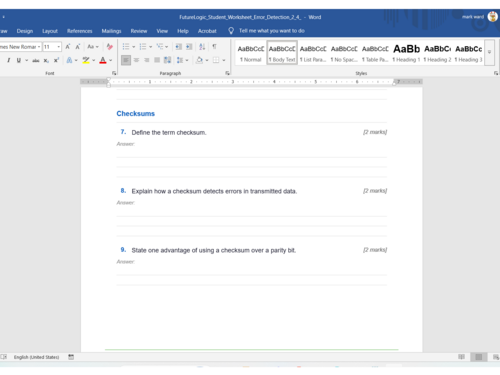This screenshot has width=500, height=375.
Task: Switch to Print Layout view
Action: pos(479,357)
